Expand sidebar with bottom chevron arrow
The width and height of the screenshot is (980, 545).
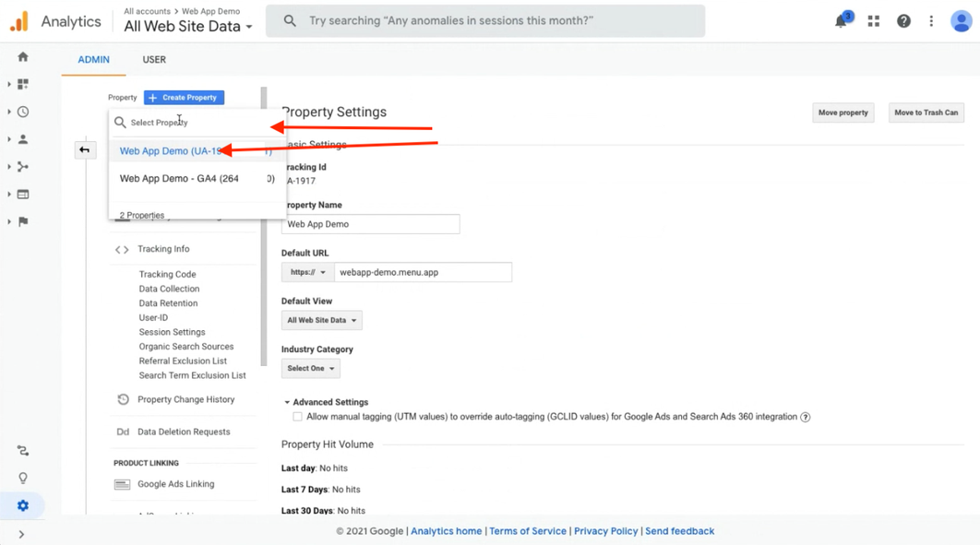[x=21, y=534]
